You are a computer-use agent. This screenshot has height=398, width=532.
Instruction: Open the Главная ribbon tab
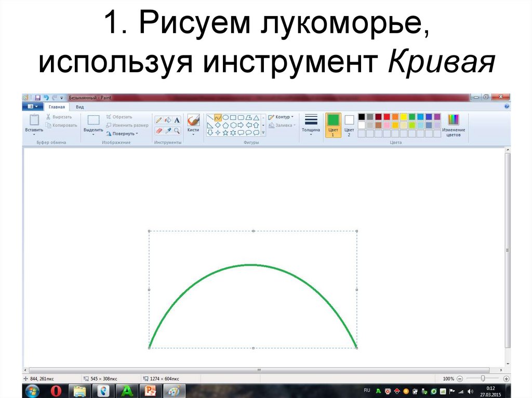point(56,106)
